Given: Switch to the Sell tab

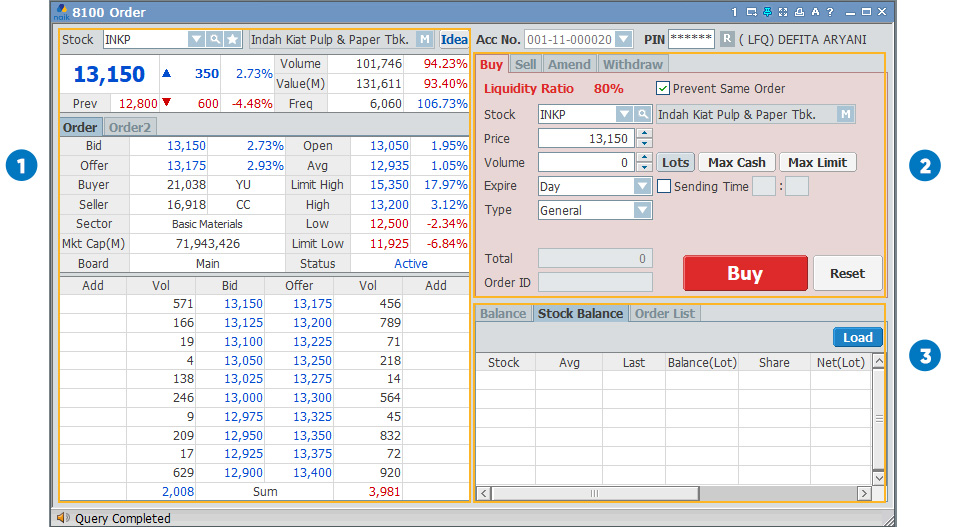Looking at the screenshot, I should click(525, 64).
